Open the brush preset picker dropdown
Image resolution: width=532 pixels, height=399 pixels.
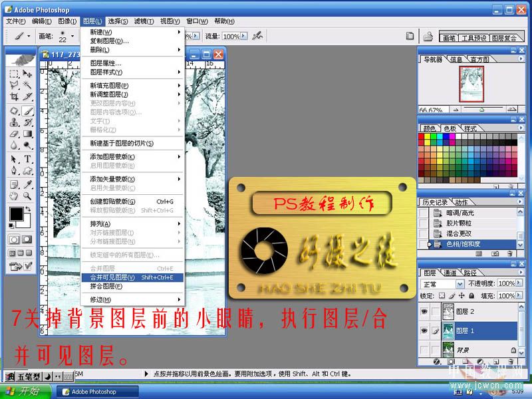pos(72,36)
